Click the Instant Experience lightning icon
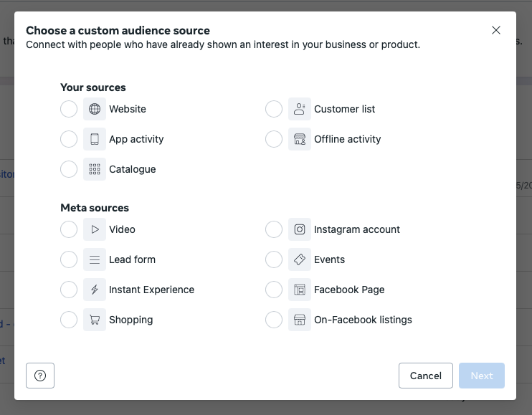The width and height of the screenshot is (532, 415). pos(95,290)
